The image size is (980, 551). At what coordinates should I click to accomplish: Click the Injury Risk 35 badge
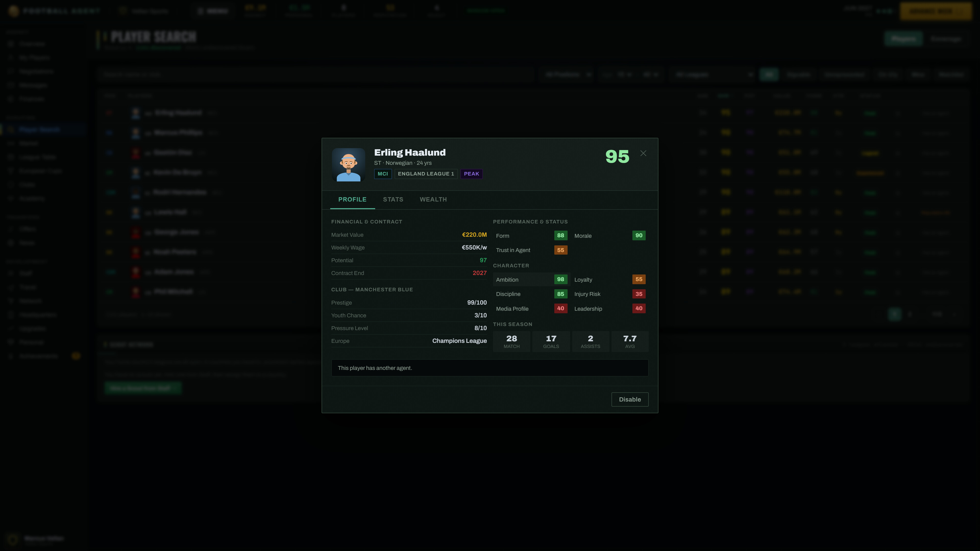[639, 294]
